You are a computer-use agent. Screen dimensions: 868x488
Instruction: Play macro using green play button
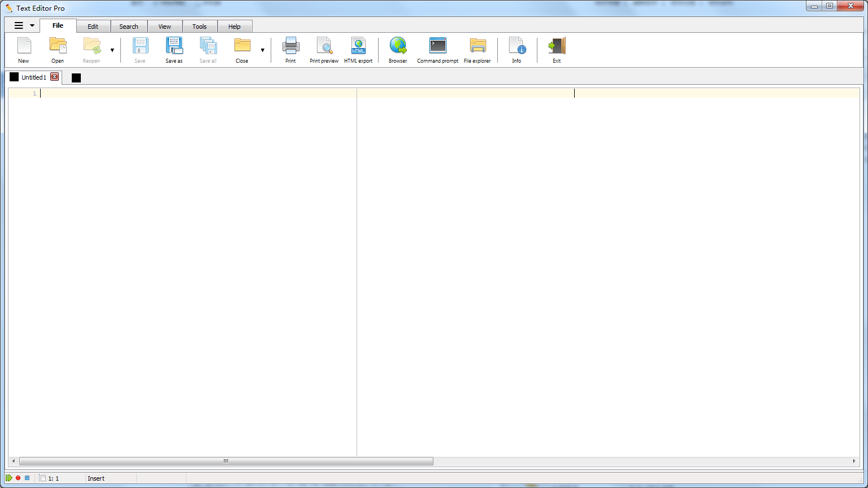(9, 478)
